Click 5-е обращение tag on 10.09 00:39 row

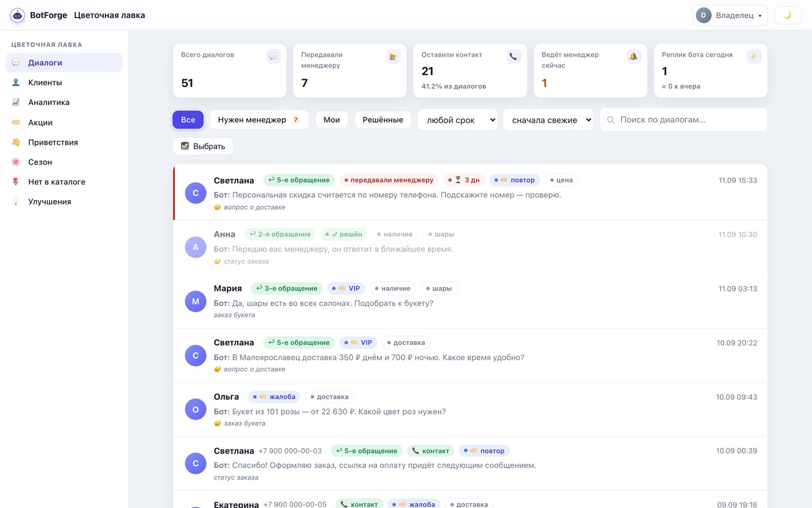point(366,451)
